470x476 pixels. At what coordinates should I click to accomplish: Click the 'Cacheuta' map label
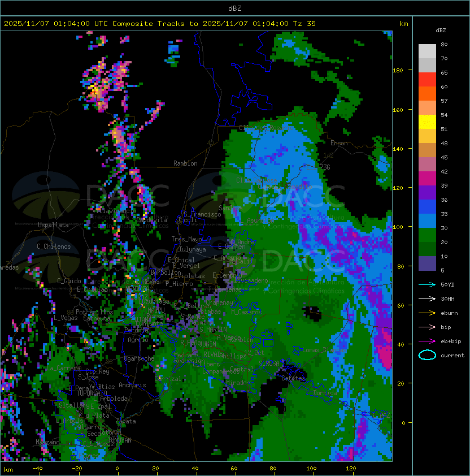97,318
